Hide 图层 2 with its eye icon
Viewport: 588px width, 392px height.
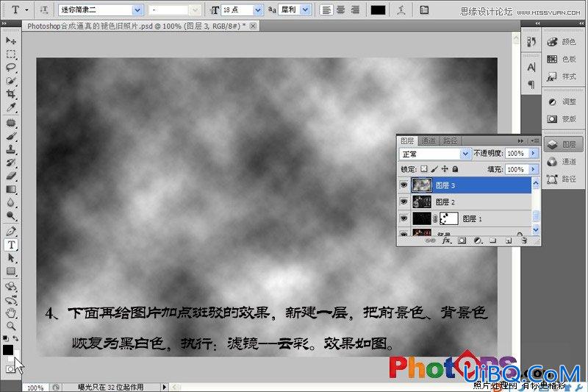[x=404, y=202]
